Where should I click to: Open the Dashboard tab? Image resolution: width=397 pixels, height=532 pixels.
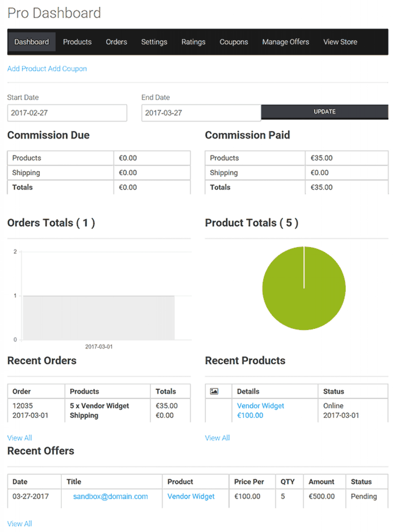(x=31, y=42)
